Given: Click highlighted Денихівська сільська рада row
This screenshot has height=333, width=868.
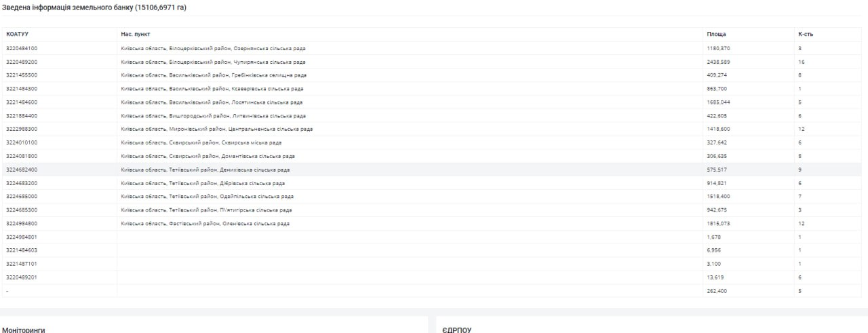Looking at the screenshot, I should point(433,170).
